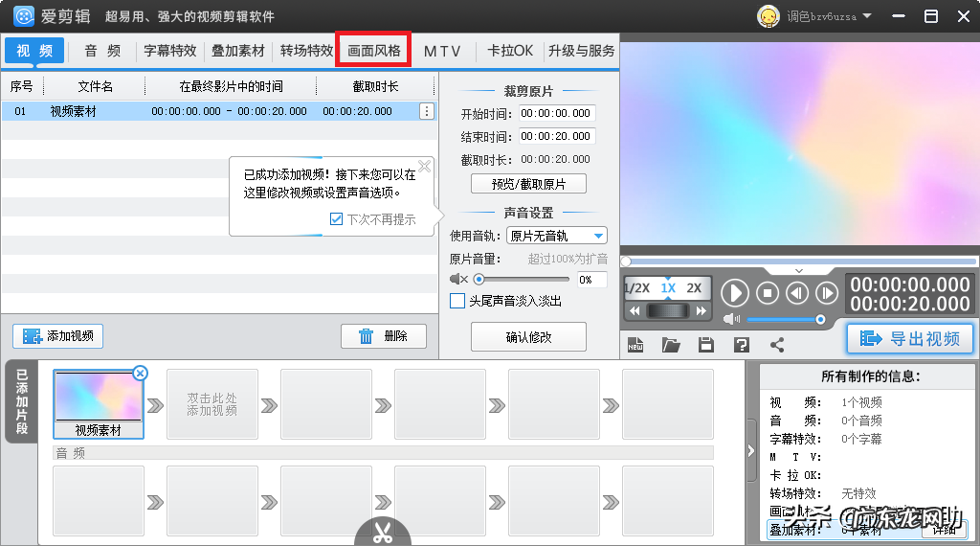Screen dimensions: 980x546
Task: Expand the user account dropdown menu
Action: click(867, 16)
